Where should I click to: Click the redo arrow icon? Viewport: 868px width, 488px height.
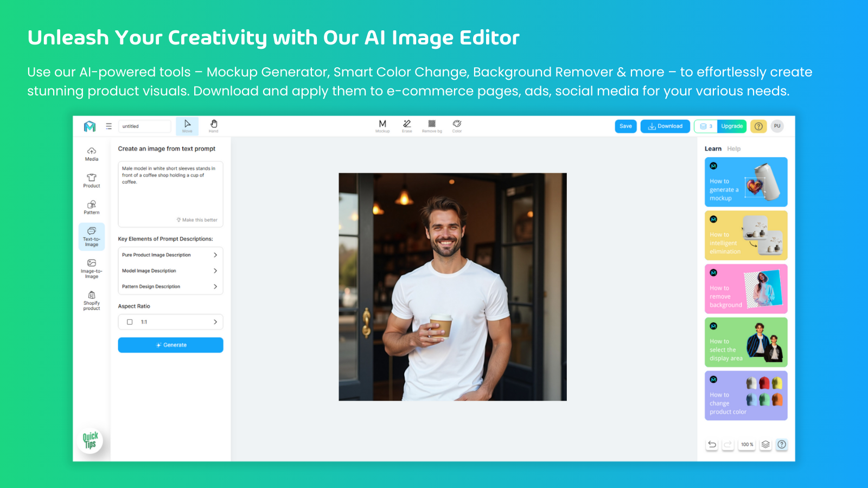[x=728, y=445]
